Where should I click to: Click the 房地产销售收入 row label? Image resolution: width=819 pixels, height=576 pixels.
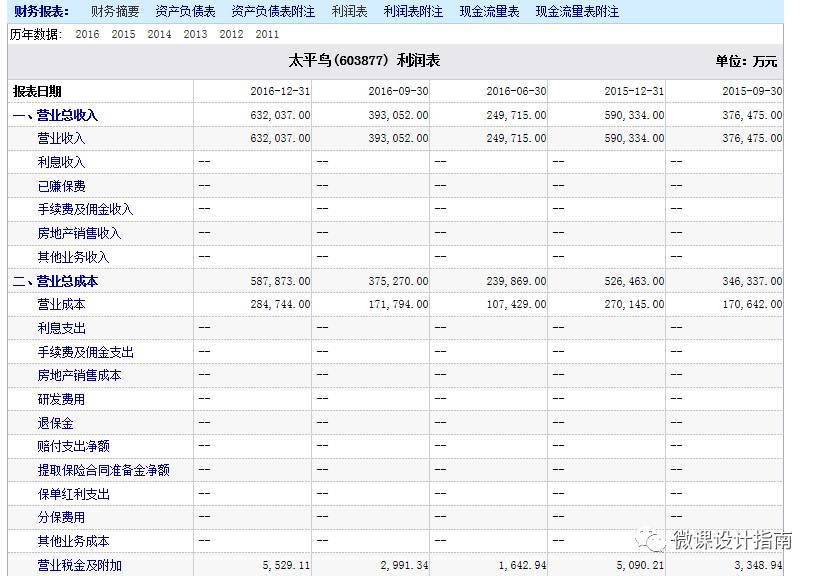point(79,233)
